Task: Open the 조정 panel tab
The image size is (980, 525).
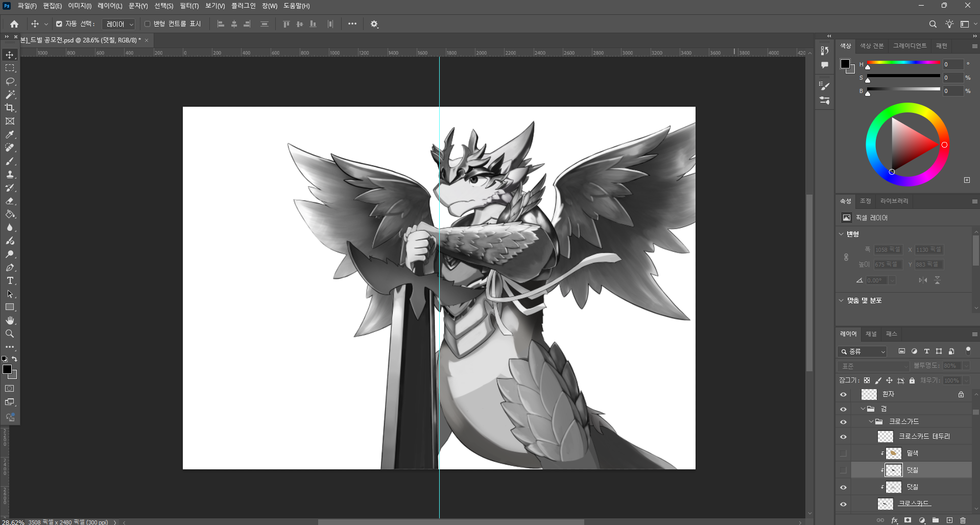Action: [865, 201]
